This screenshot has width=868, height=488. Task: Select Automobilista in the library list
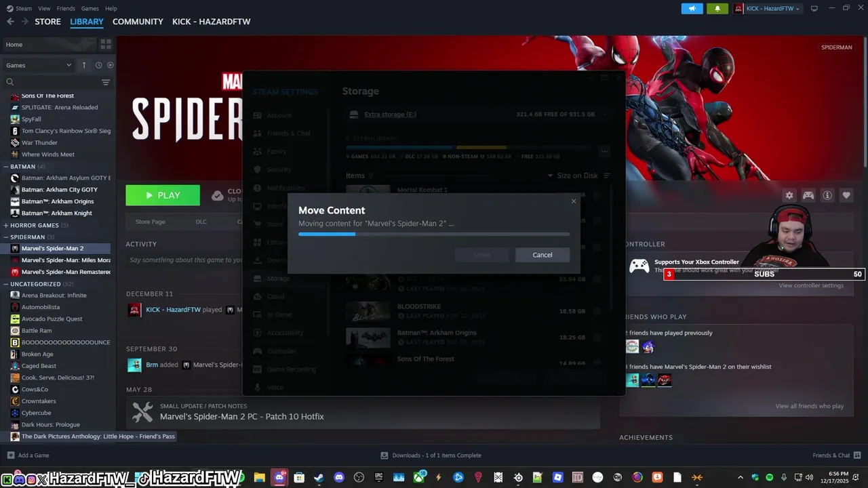click(x=58, y=307)
